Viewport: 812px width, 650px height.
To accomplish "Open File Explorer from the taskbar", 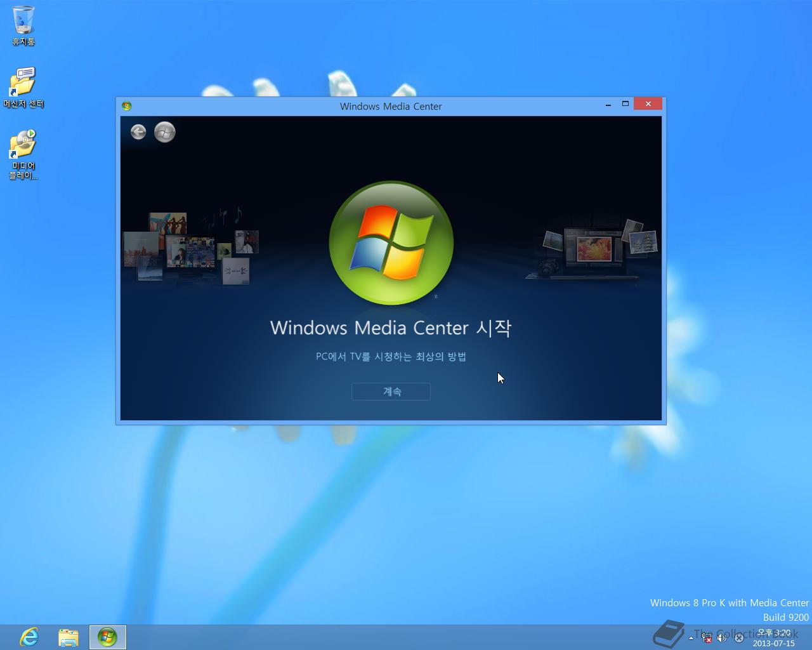I will [x=68, y=637].
